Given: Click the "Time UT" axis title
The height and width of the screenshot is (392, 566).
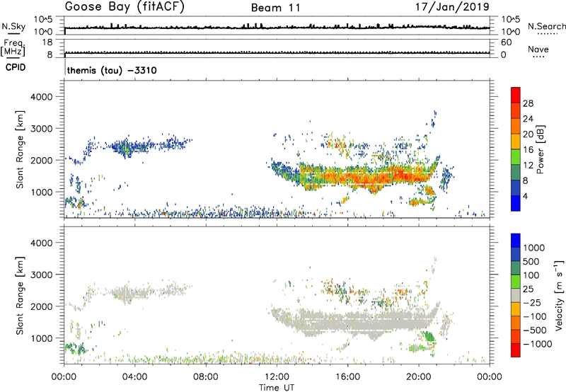Looking at the screenshot, I should pos(277,388).
